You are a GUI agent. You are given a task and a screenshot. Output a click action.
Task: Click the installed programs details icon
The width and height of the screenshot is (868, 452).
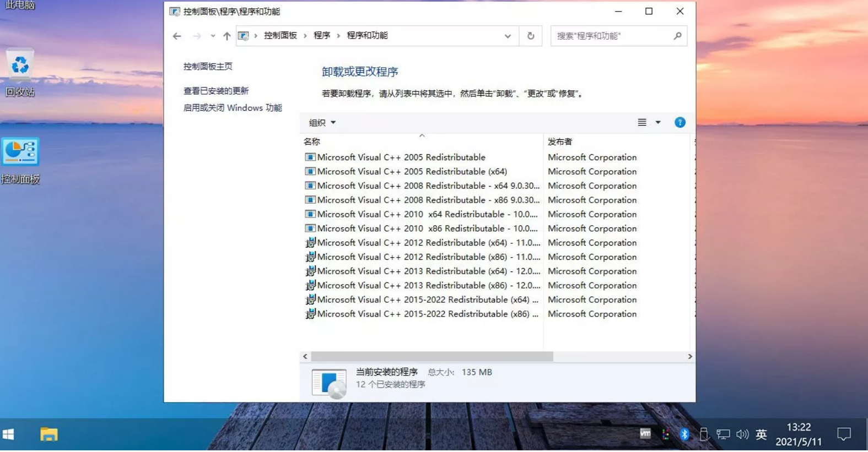tap(329, 383)
